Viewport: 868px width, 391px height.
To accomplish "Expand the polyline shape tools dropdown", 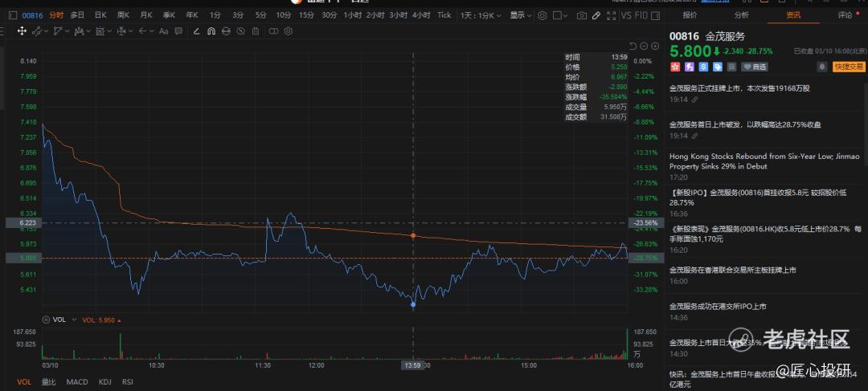I will coord(68,31).
